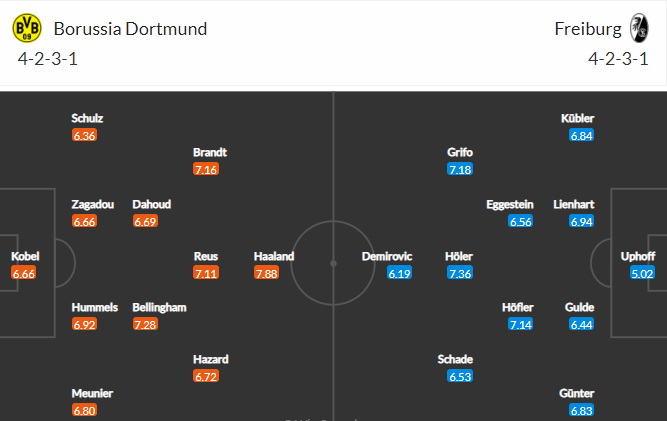Click the Borussia Dortmund club crest
The image size is (667, 421).
tap(27, 28)
